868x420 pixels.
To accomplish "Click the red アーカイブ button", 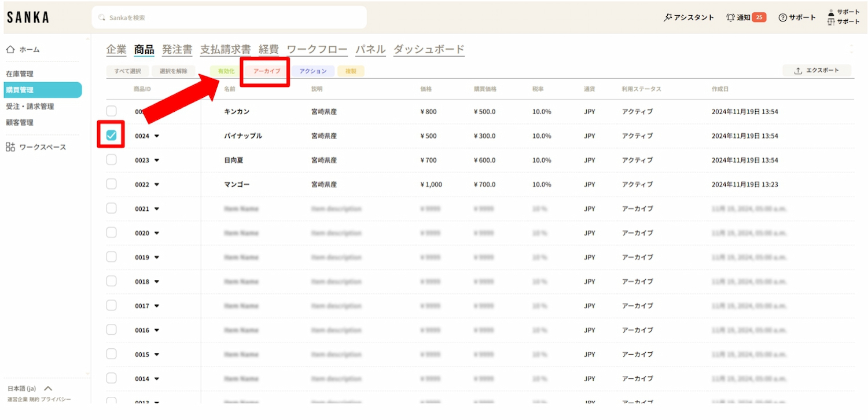I will point(266,71).
